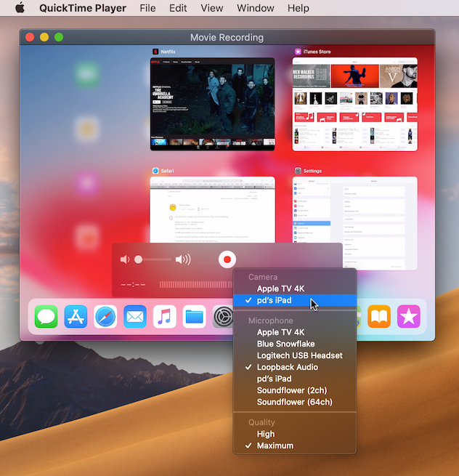This screenshot has height=476, width=459.
Task: Open the QuickTime Player menu
Action: point(83,8)
